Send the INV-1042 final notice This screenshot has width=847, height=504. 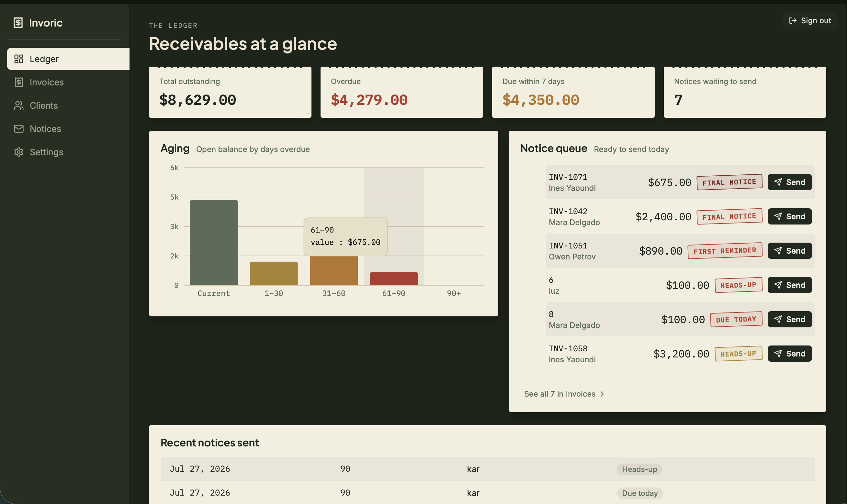click(789, 217)
